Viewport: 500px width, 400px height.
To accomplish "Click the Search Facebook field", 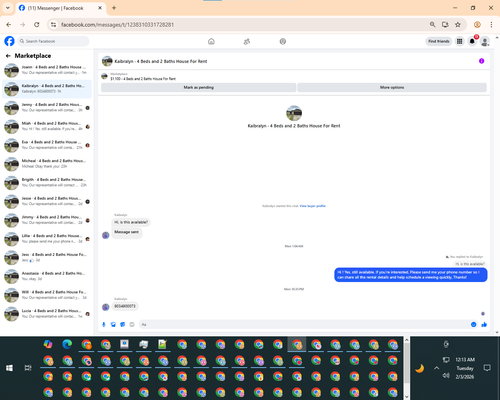I will [x=53, y=41].
